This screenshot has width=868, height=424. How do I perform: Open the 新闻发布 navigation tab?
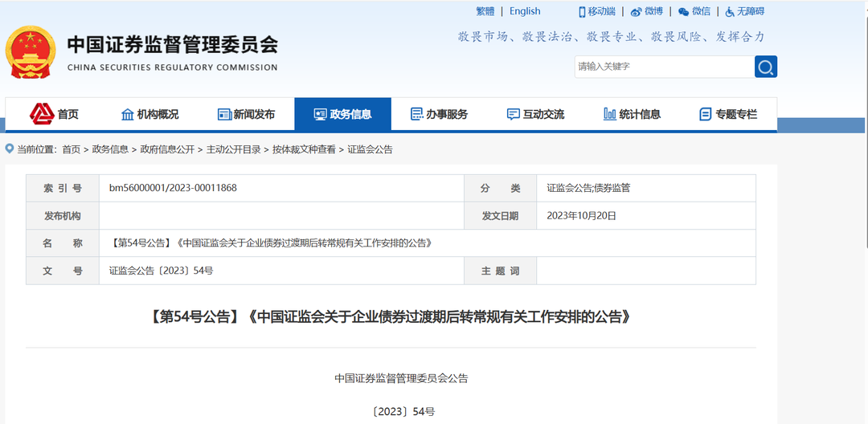click(x=247, y=114)
